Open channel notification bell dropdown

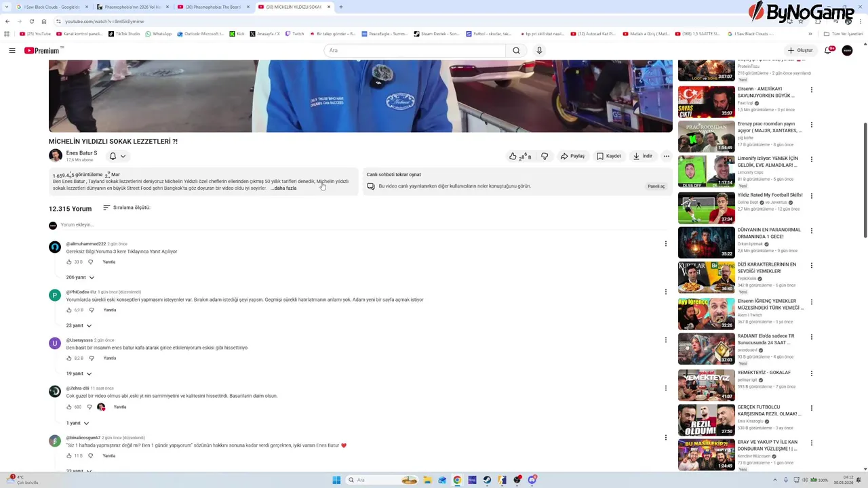click(117, 156)
